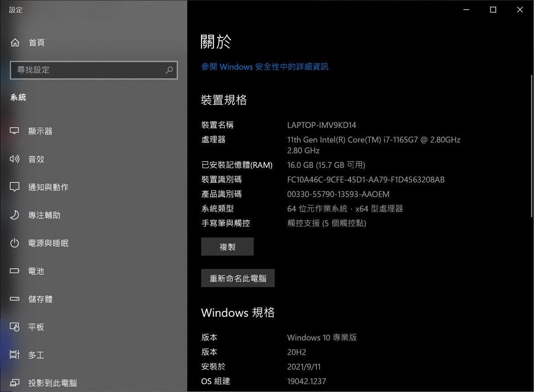Screen dimensions: 534x392
Task: Click the Projecting to this PC (投影到此電腦) icon
Action: (x=15, y=383)
